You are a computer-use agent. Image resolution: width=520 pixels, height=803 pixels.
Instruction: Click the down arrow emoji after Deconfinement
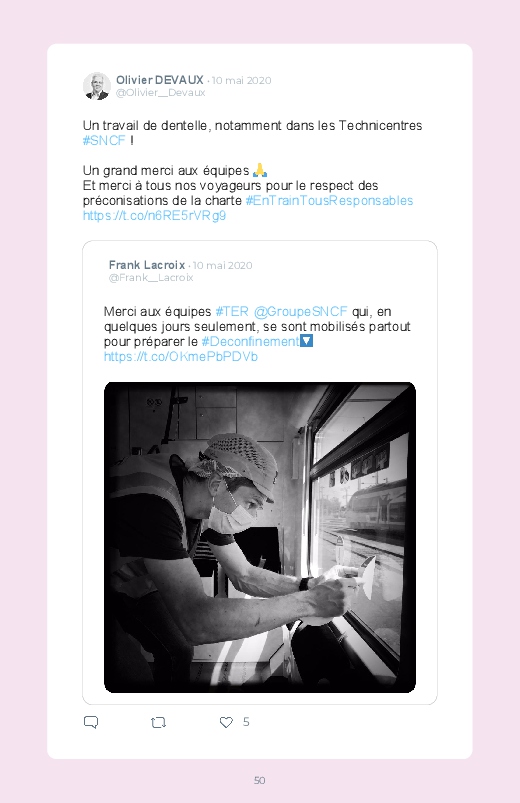point(306,341)
